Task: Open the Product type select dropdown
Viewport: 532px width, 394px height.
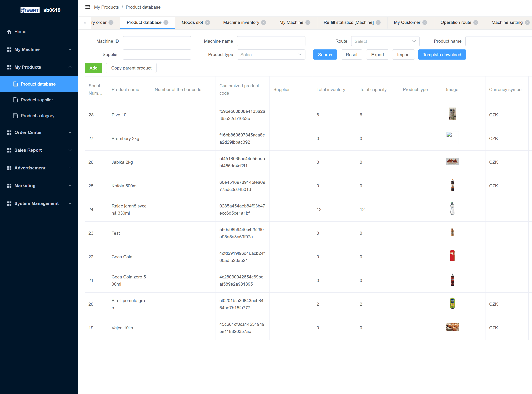Action: (271, 55)
